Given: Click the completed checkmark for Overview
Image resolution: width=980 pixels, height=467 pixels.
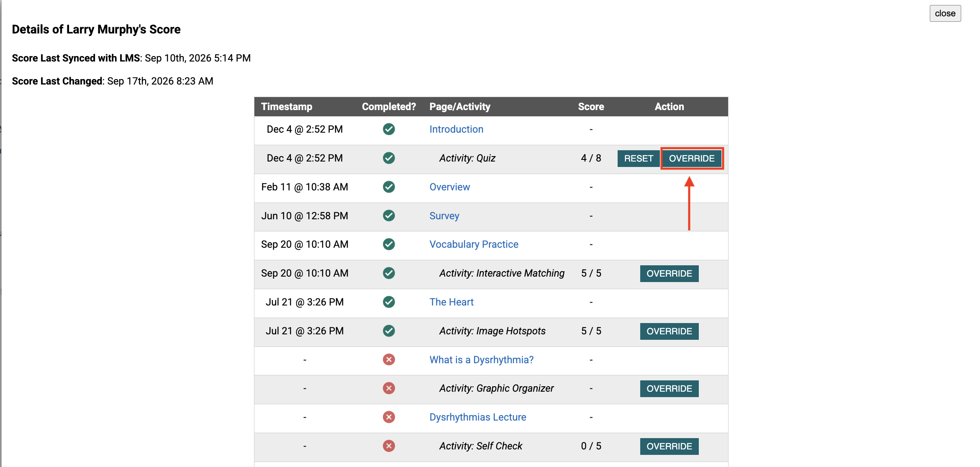Looking at the screenshot, I should click(389, 187).
